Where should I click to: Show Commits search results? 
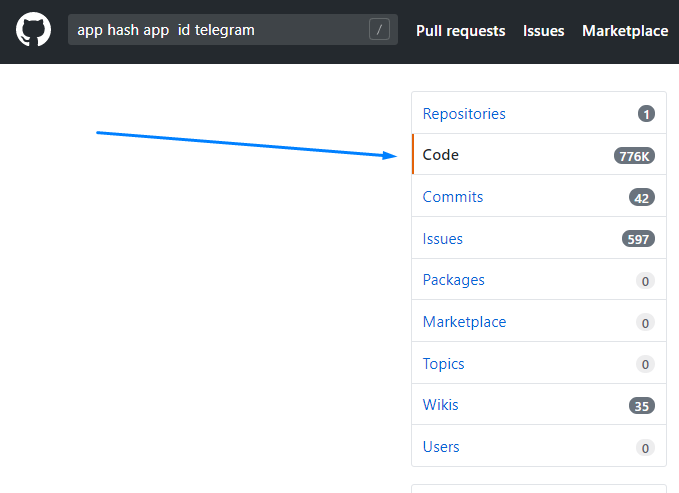(453, 197)
